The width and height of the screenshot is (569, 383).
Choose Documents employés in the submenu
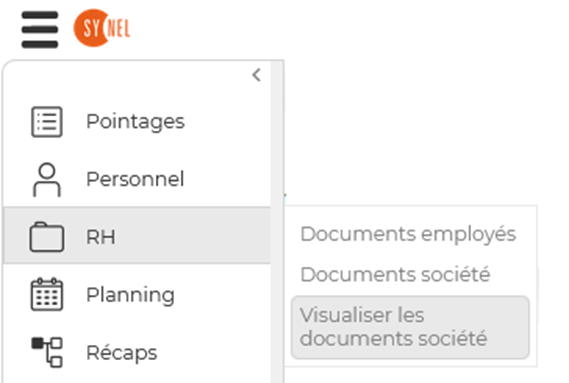click(x=408, y=235)
